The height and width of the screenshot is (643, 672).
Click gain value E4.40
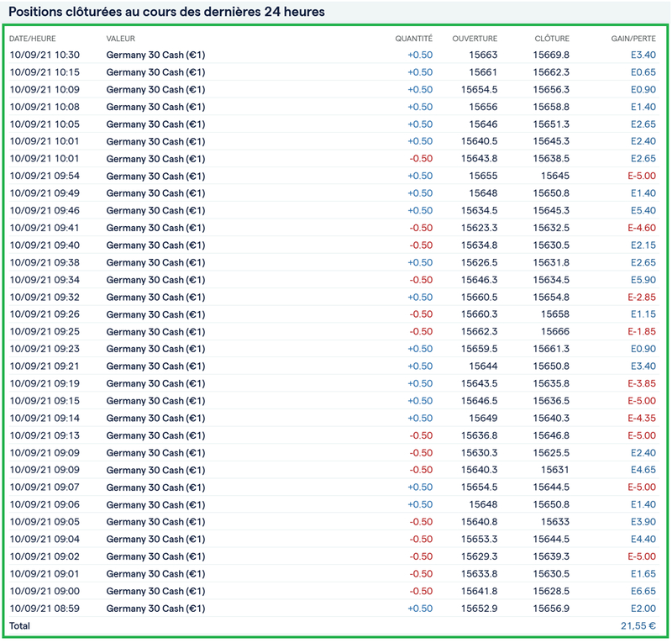(x=643, y=539)
